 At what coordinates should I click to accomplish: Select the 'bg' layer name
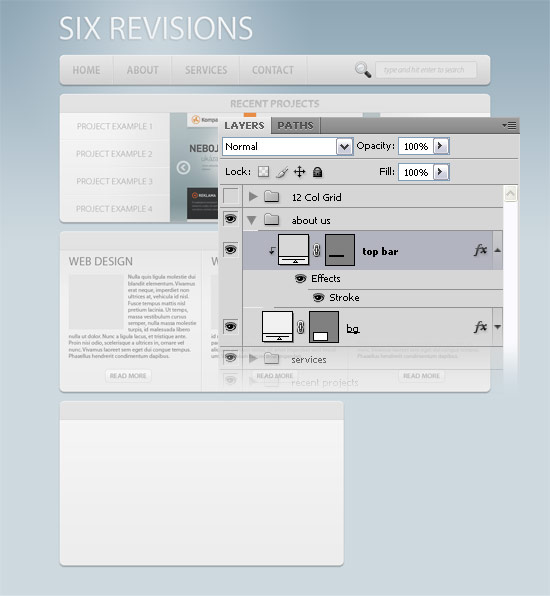click(x=353, y=328)
